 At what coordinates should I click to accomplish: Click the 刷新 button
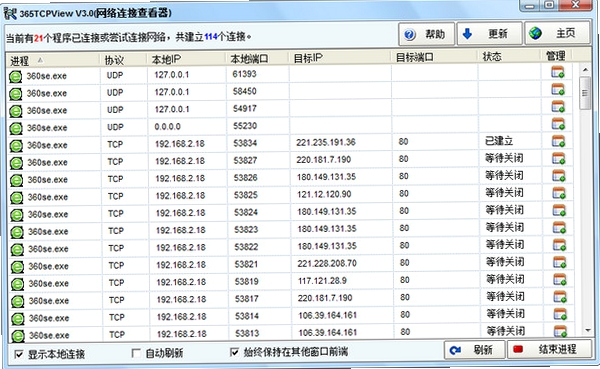[x=474, y=349]
